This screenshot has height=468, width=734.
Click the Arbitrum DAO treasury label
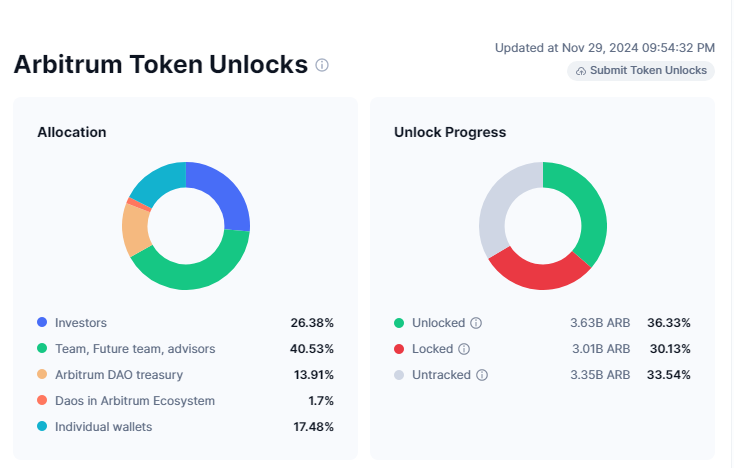click(x=119, y=375)
